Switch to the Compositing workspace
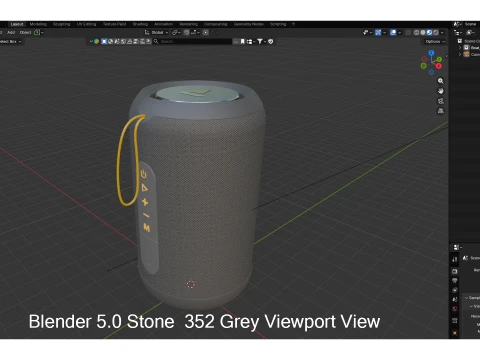The height and width of the screenshot is (360, 480). tap(215, 24)
